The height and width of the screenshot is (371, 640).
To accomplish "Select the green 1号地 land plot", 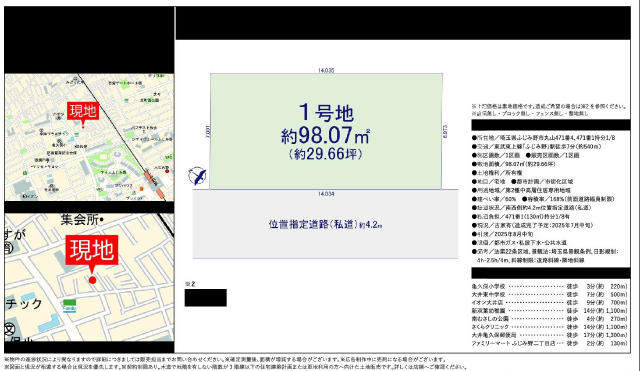I will coord(326,131).
